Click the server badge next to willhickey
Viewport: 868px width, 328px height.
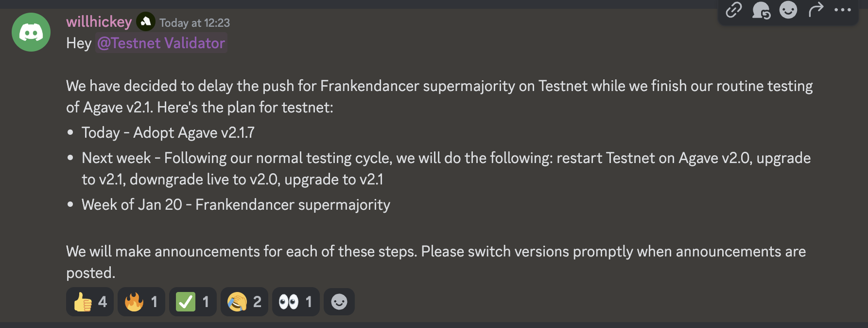pyautogui.click(x=145, y=21)
